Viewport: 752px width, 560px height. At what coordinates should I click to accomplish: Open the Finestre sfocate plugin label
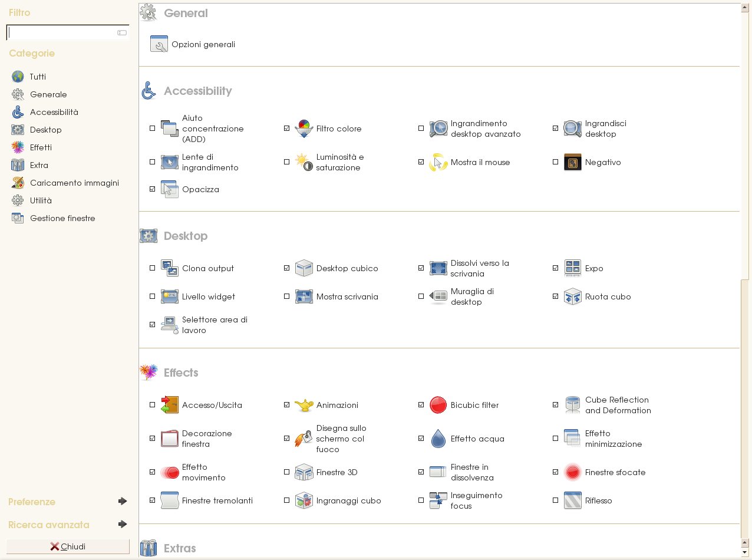click(x=615, y=472)
